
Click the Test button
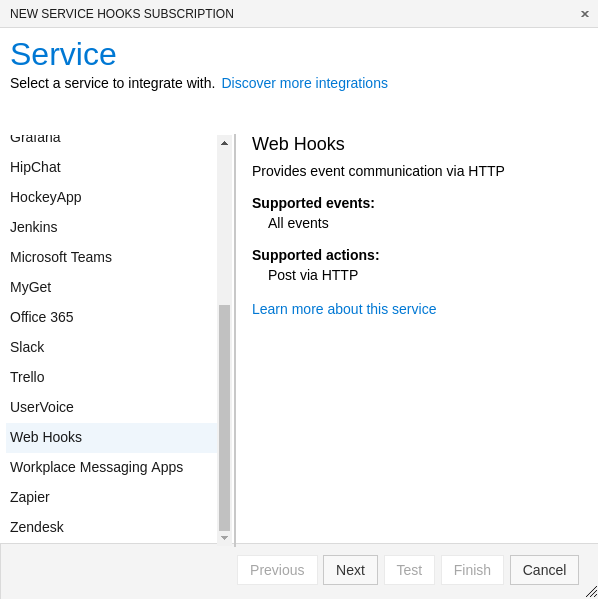pyautogui.click(x=409, y=570)
